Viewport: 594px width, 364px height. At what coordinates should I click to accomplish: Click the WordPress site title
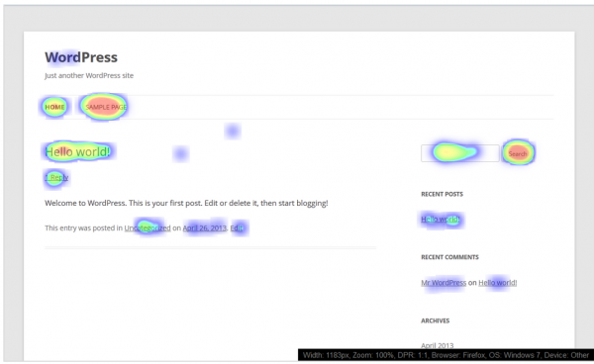[81, 57]
